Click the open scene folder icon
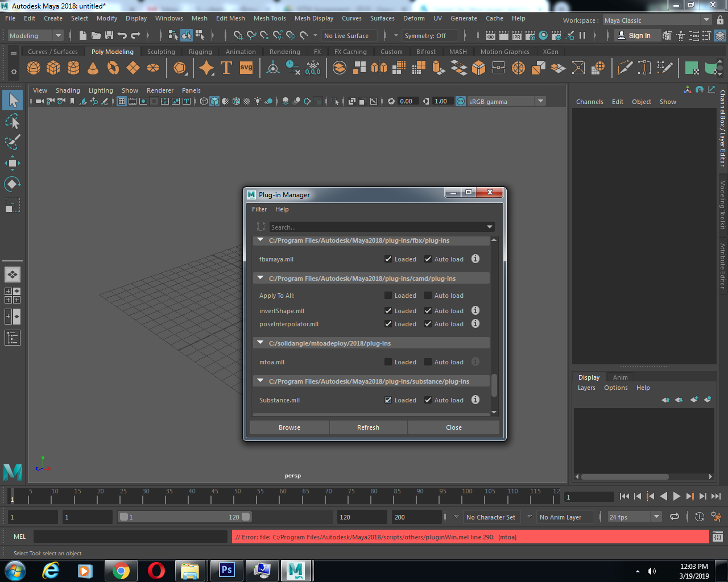The image size is (728, 582). (x=96, y=35)
